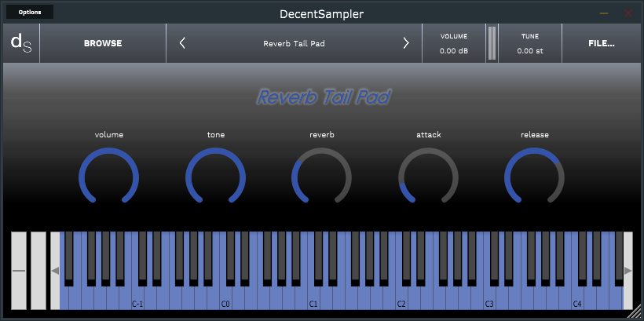The image size is (644, 321).
Task: Open the Options menu
Action: [30, 12]
